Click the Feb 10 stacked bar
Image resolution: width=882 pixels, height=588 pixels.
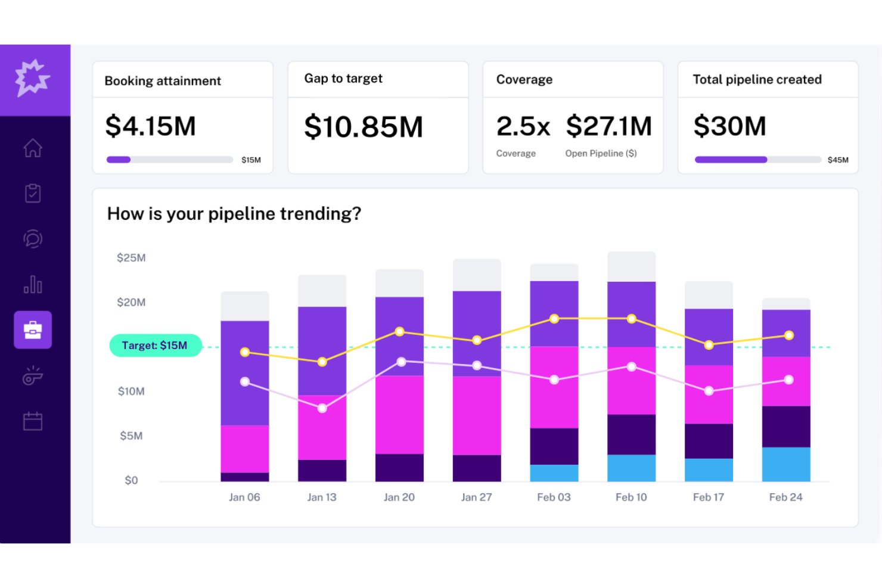click(632, 367)
